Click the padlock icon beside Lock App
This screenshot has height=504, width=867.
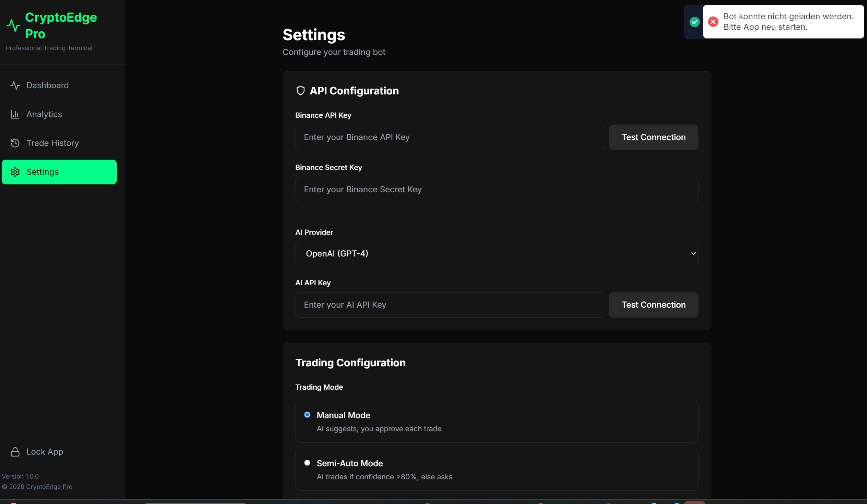(x=14, y=451)
